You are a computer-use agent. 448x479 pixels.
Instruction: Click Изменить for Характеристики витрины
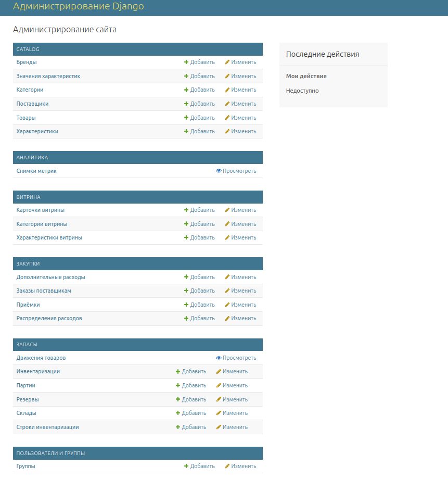click(240, 237)
